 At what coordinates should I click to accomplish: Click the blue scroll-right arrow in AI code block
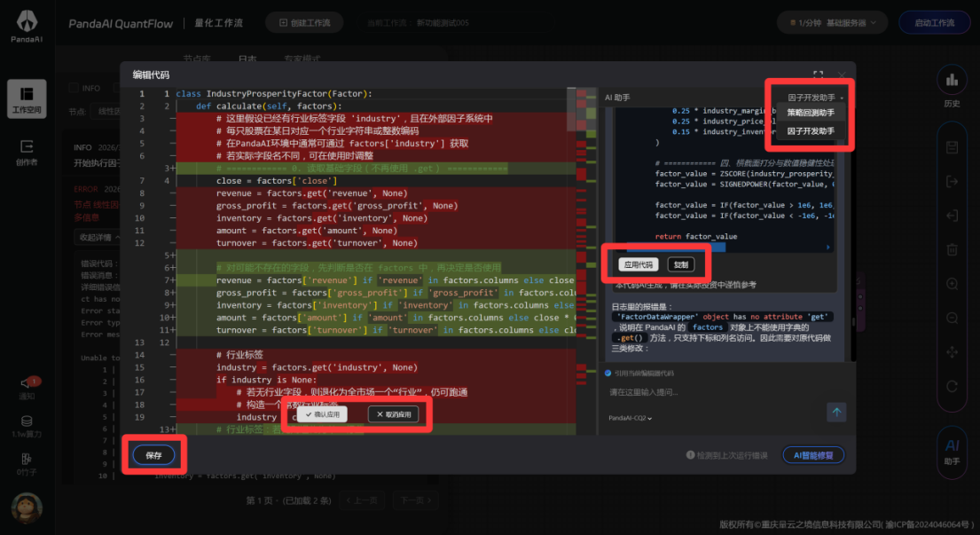[x=828, y=248]
